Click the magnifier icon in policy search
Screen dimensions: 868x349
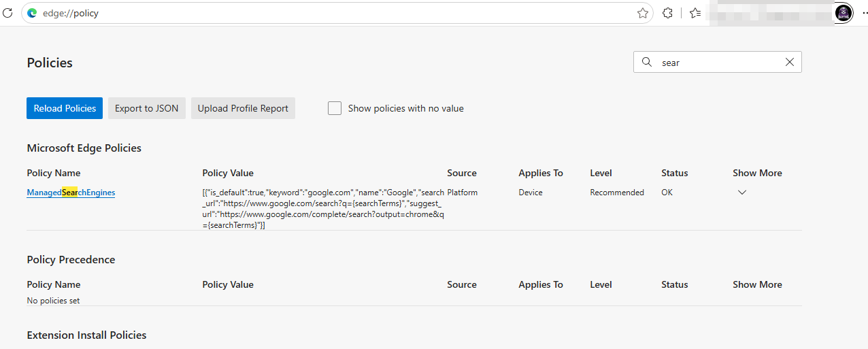coord(647,62)
